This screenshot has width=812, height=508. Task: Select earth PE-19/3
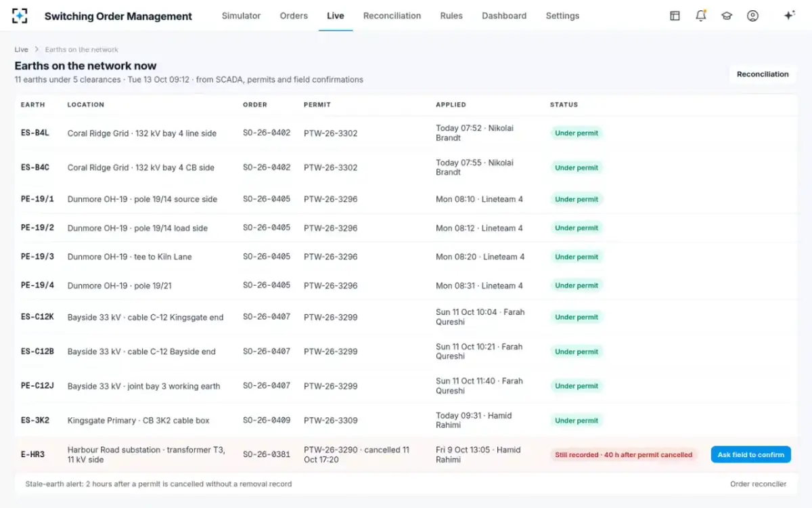point(37,257)
